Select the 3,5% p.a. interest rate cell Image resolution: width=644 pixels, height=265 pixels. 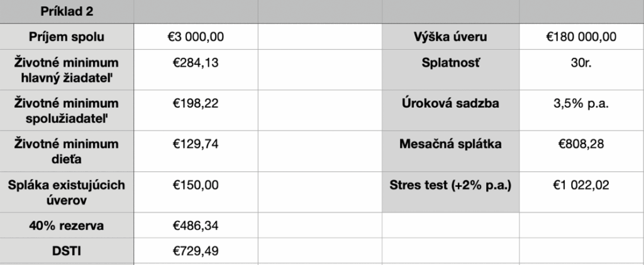tap(582, 110)
